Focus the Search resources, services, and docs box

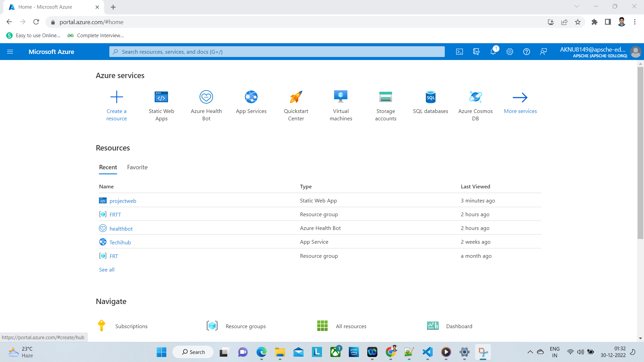pos(277,52)
